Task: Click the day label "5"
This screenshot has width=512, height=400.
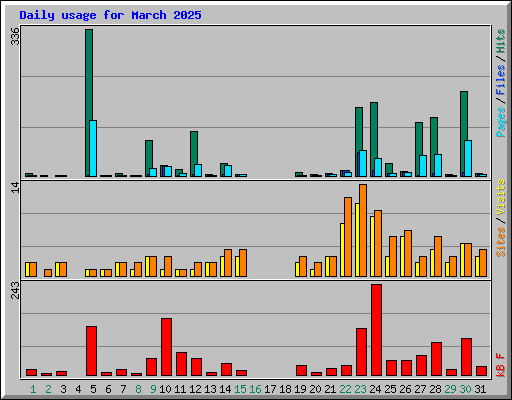Action: [x=93, y=389]
